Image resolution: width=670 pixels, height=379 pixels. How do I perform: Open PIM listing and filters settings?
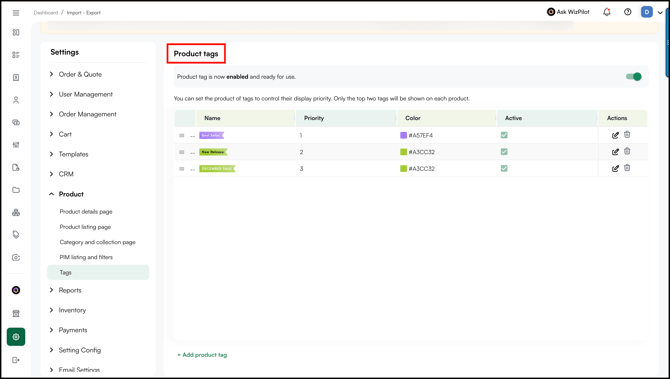pyautogui.click(x=86, y=257)
